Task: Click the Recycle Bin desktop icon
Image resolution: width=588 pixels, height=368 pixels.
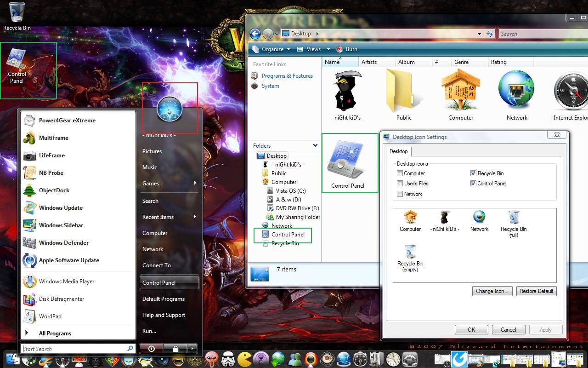Action: pyautogui.click(x=17, y=17)
